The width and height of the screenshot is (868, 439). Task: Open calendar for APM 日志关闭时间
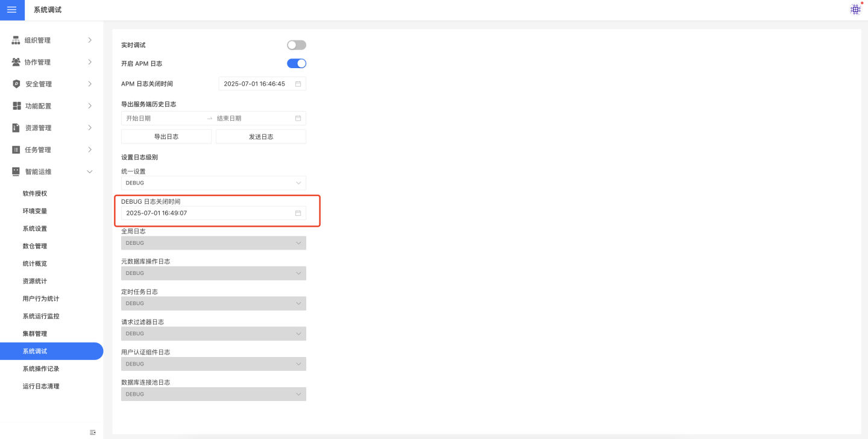[298, 84]
